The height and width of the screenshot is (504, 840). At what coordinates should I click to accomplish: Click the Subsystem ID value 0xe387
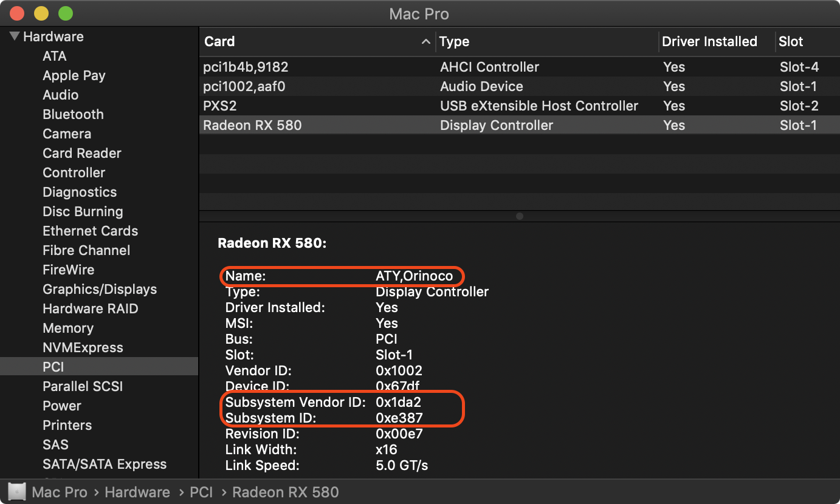pyautogui.click(x=399, y=418)
